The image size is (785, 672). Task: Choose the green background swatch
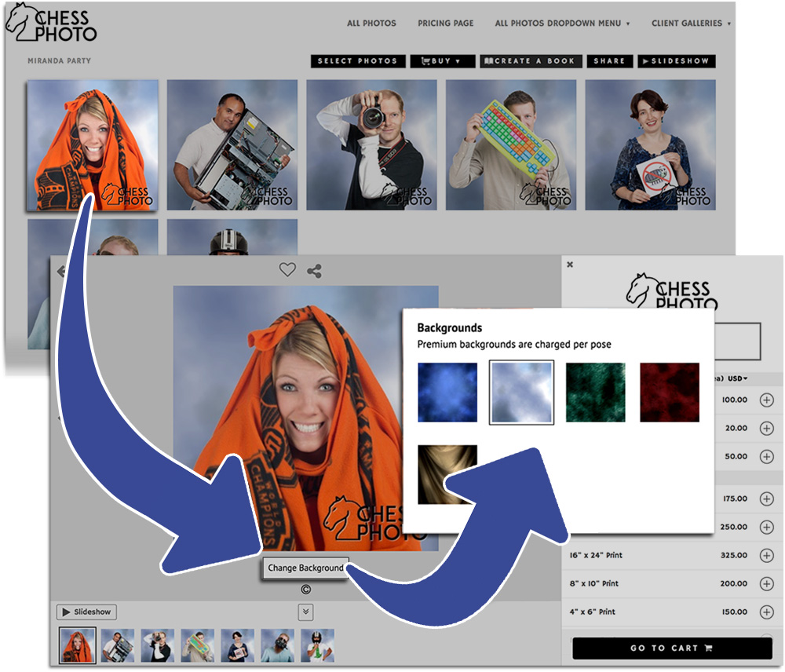pos(595,392)
